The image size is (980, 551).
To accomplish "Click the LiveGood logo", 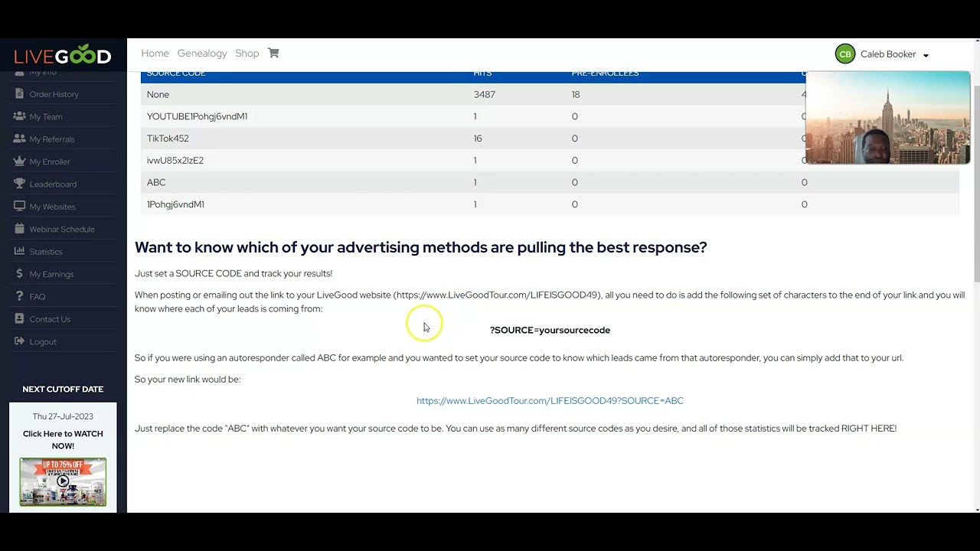I will 63,55.
